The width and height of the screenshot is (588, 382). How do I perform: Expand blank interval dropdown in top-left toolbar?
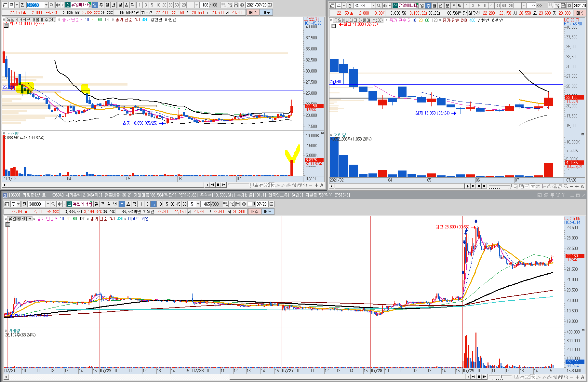tap(196, 5)
